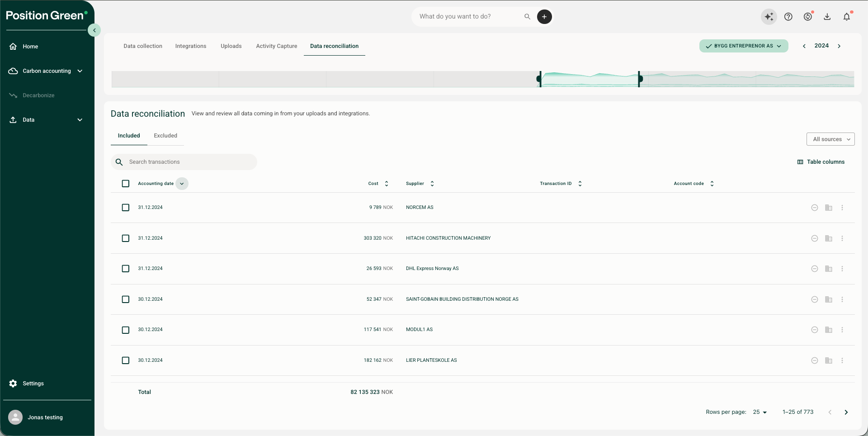Open the activity status icon with red dot

click(x=808, y=17)
